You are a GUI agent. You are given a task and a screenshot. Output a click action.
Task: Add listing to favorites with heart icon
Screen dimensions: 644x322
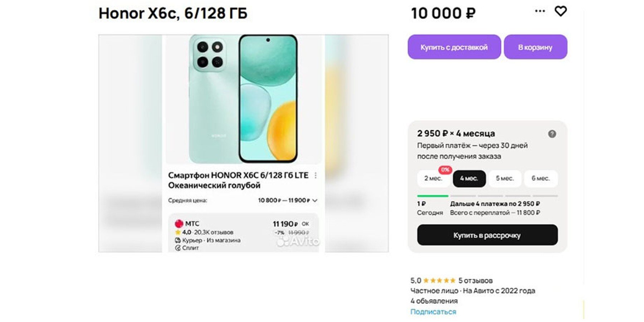pyautogui.click(x=560, y=11)
